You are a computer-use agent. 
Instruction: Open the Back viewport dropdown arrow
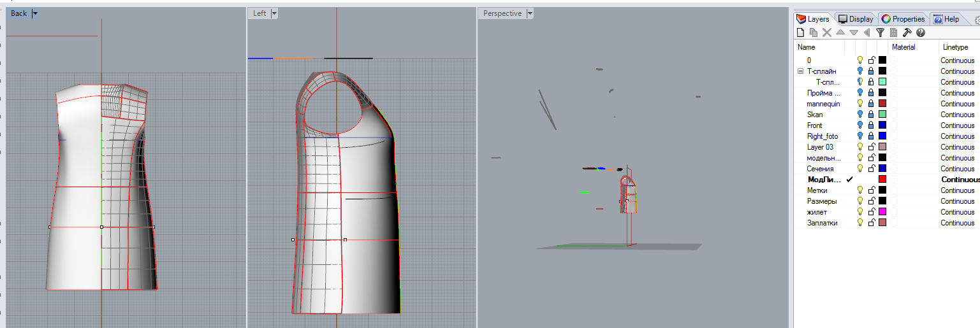click(35, 13)
